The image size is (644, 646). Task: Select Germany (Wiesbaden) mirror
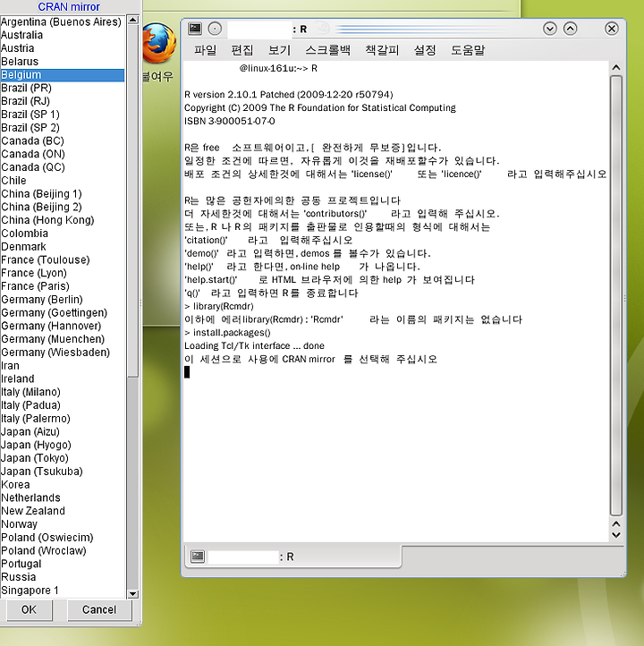click(x=63, y=353)
